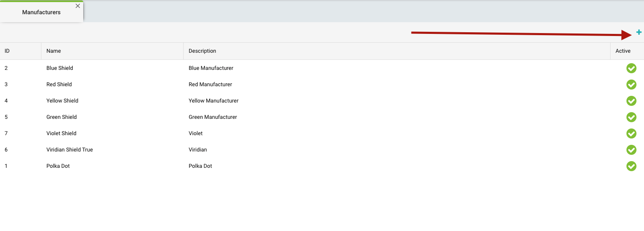
Task: Click active status icon for Polka Dot
Action: [631, 166]
